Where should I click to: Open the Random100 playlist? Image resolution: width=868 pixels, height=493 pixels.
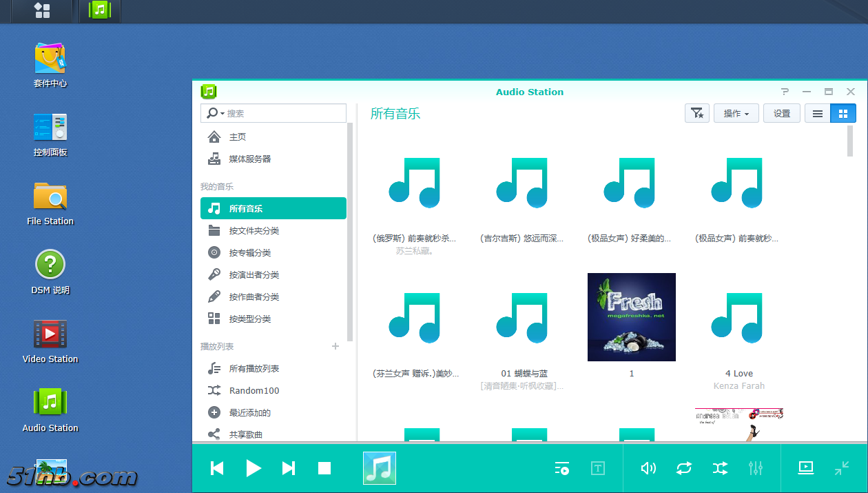pyautogui.click(x=254, y=391)
